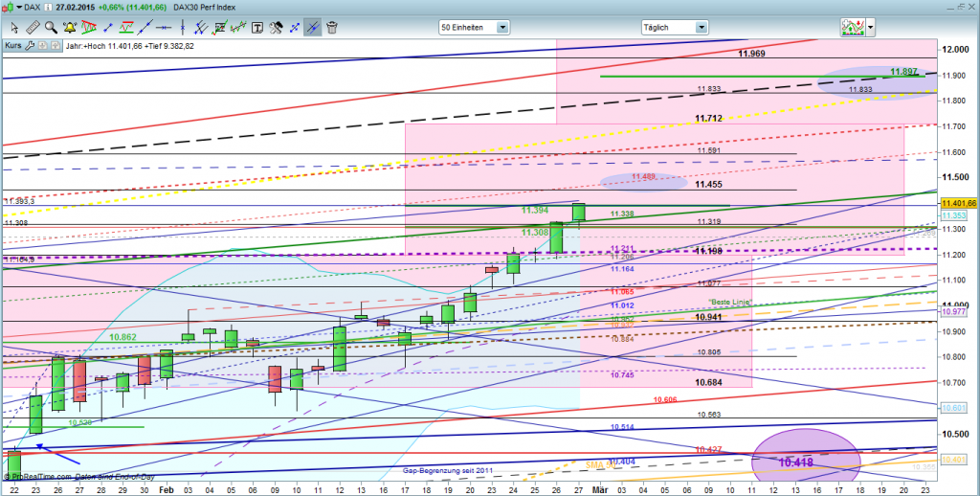Click the red 11.065 label
The image size is (980, 496).
622,292
